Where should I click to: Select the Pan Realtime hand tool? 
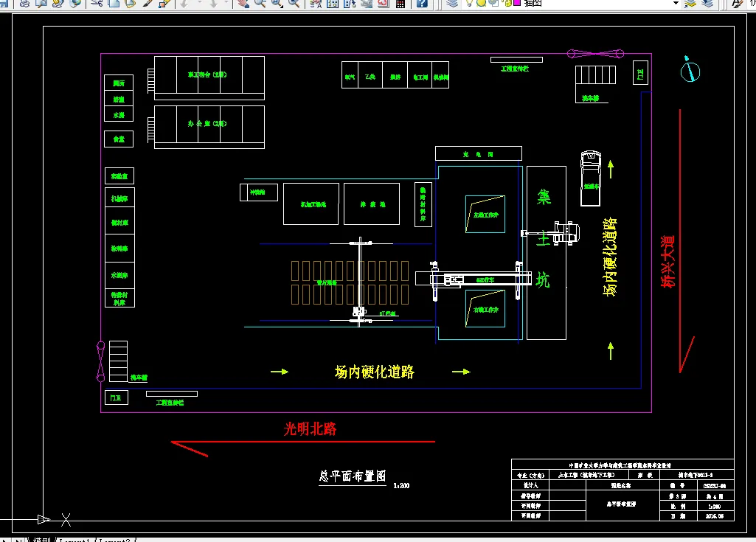[241, 5]
